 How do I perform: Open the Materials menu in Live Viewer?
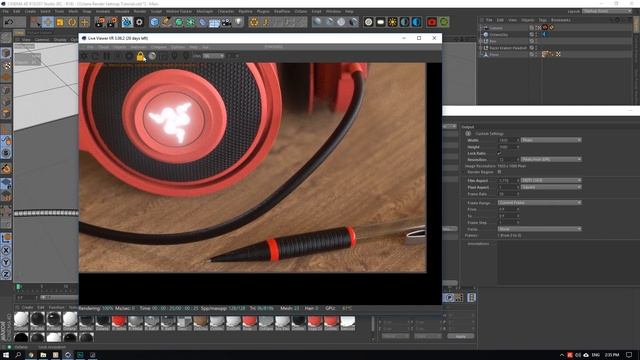(139, 47)
